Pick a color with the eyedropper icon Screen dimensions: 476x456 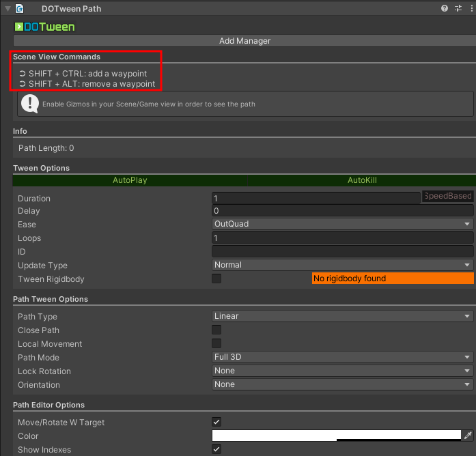click(468, 436)
